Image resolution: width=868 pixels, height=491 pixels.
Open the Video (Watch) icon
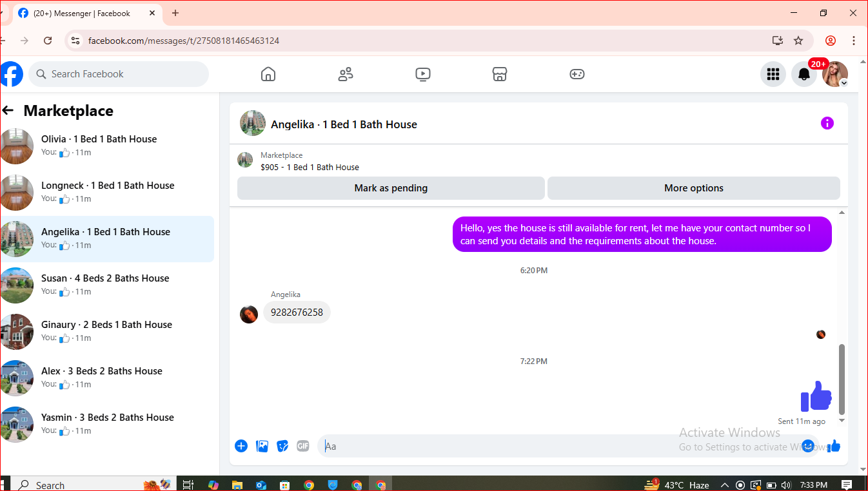coord(422,74)
